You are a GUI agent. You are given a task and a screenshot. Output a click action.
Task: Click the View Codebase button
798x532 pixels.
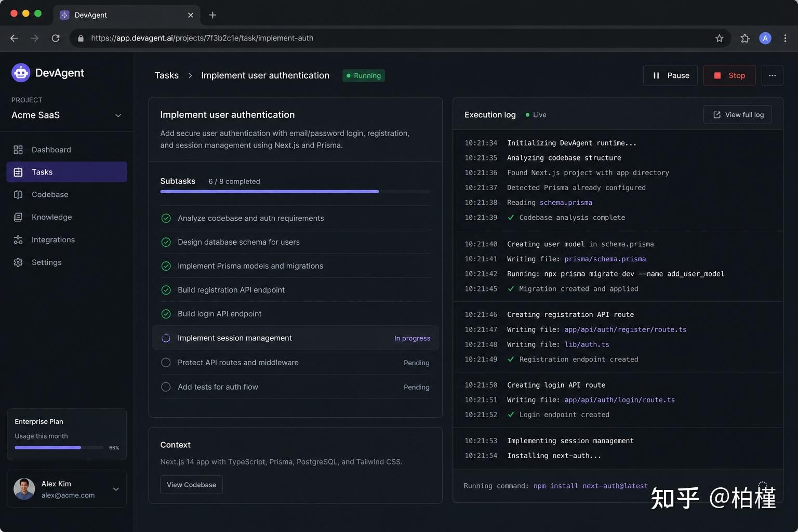pos(191,485)
